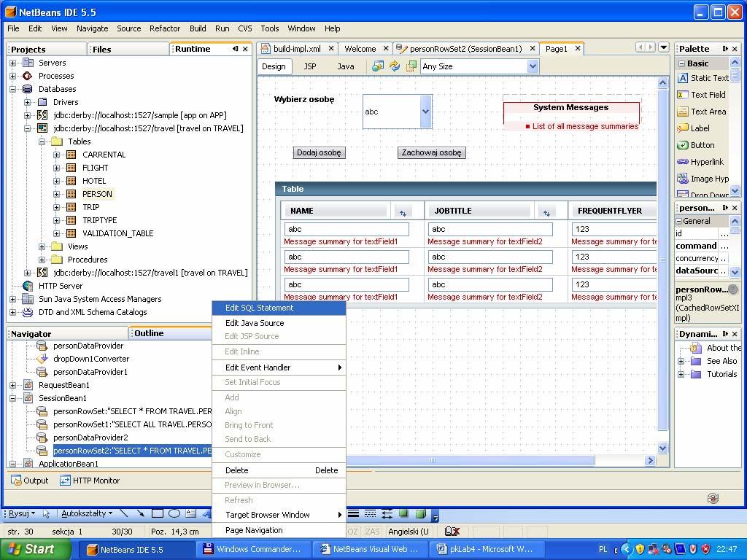Click first FREQUENTFLYER field showing 123
Image resolution: width=747 pixels, height=560 pixels.
coord(614,230)
